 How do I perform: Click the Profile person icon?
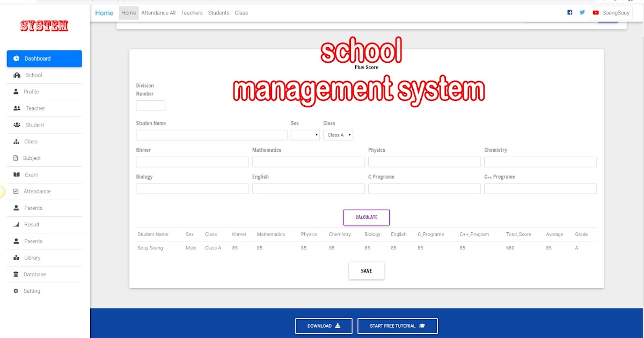pos(16,92)
